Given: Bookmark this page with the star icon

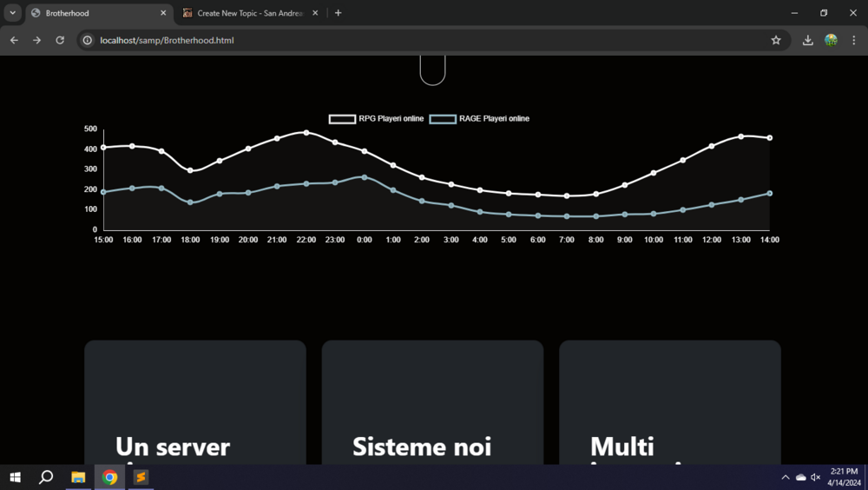Looking at the screenshot, I should tap(776, 40).
